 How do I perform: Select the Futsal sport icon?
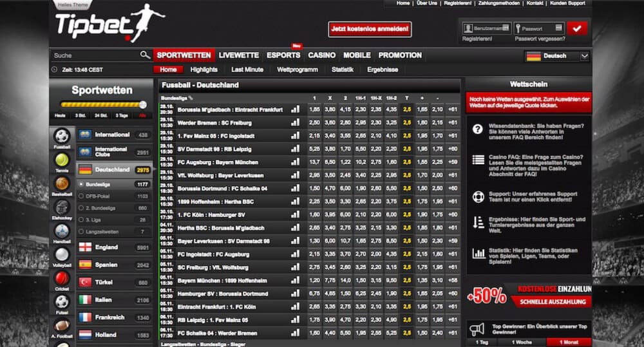click(62, 302)
